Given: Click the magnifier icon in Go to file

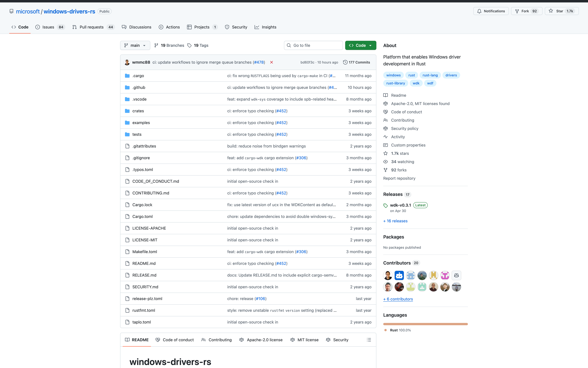Looking at the screenshot, I should coord(289,45).
